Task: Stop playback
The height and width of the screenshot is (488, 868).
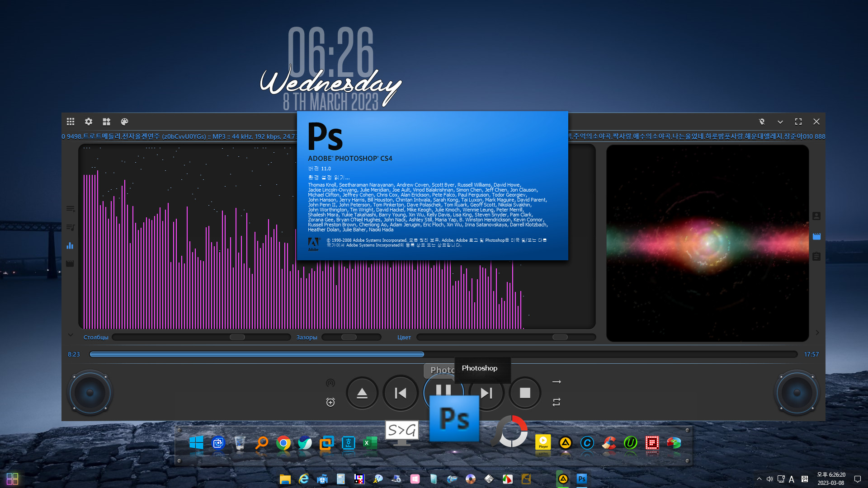Action: pos(525,393)
